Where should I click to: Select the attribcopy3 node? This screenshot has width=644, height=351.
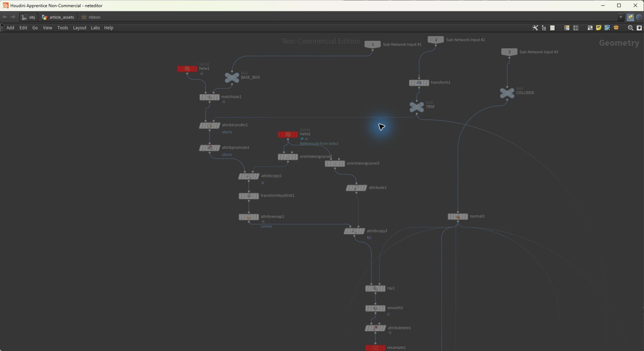(354, 231)
